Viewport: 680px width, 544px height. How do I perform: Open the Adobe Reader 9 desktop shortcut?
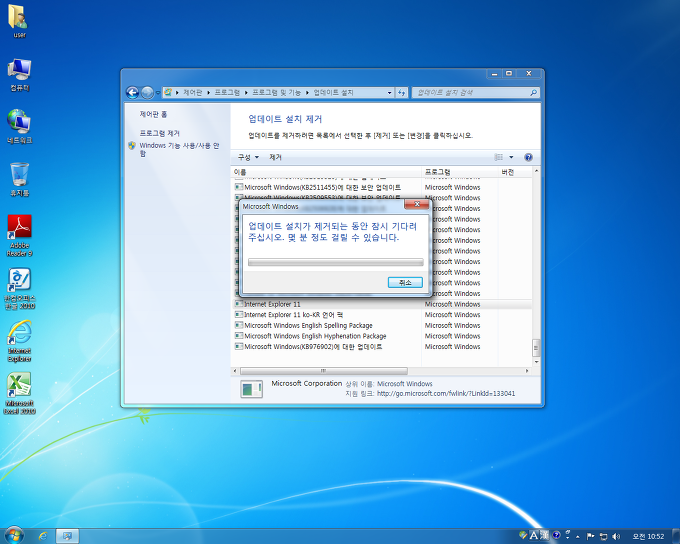pyautogui.click(x=20, y=236)
